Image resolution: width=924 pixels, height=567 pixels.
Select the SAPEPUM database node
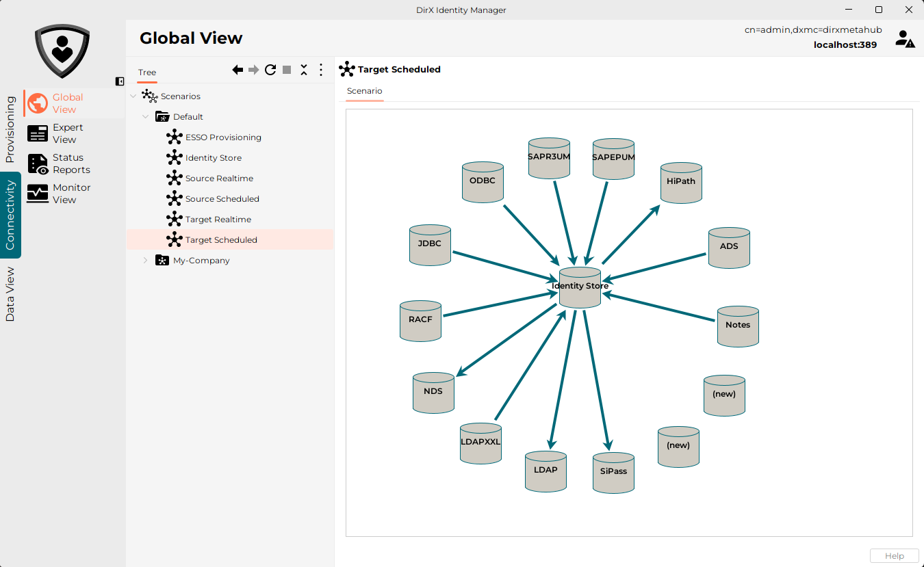(613, 159)
